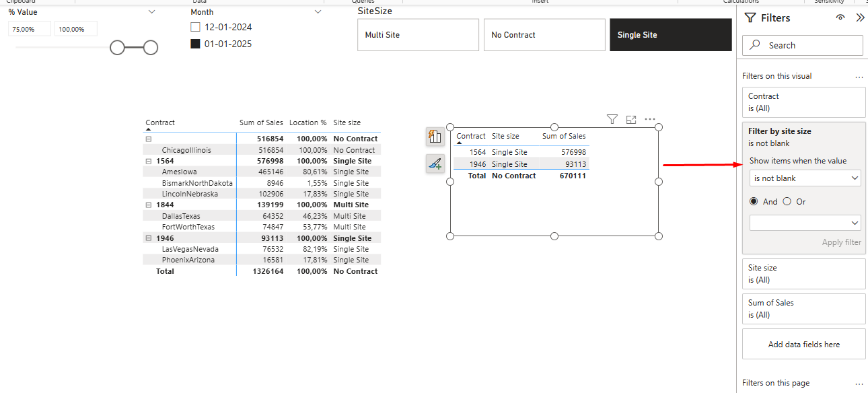Collapse the 1946 contract row in matrix
Image resolution: width=868 pixels, height=393 pixels.
coord(149,238)
